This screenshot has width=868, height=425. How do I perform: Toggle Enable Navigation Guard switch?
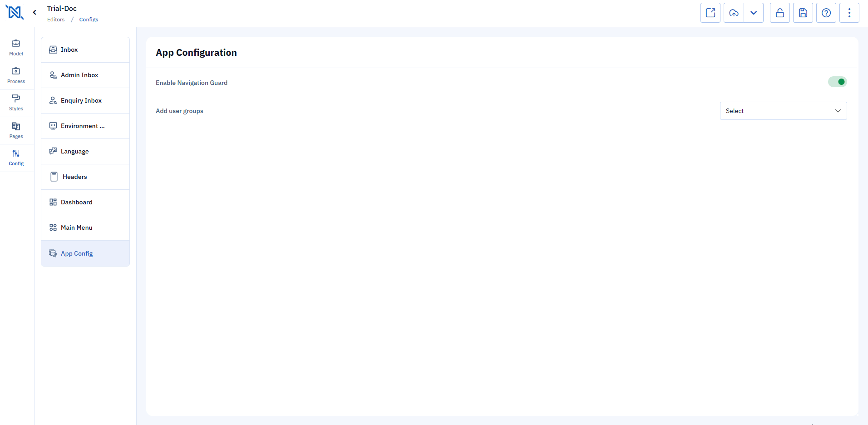coord(838,82)
